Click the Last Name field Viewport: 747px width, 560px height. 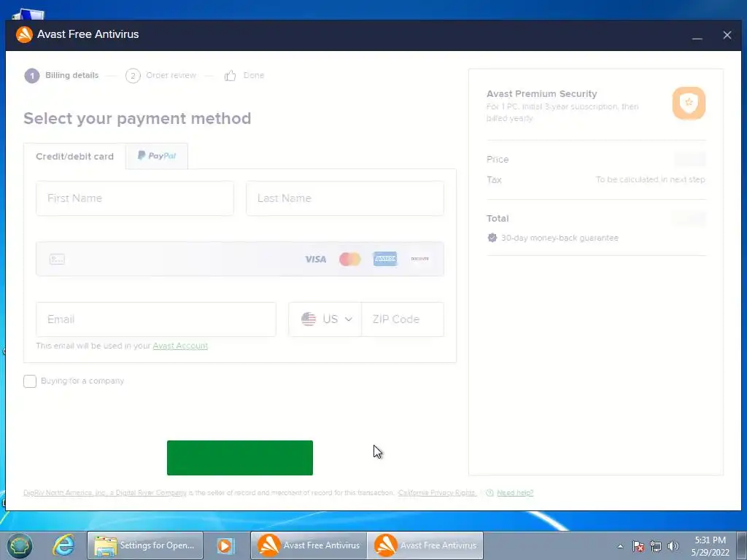[x=345, y=198]
